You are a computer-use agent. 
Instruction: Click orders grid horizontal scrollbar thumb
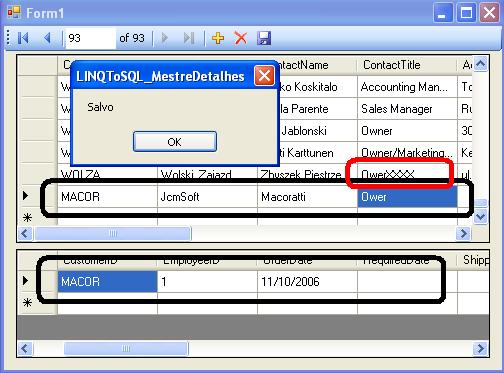tap(126, 349)
